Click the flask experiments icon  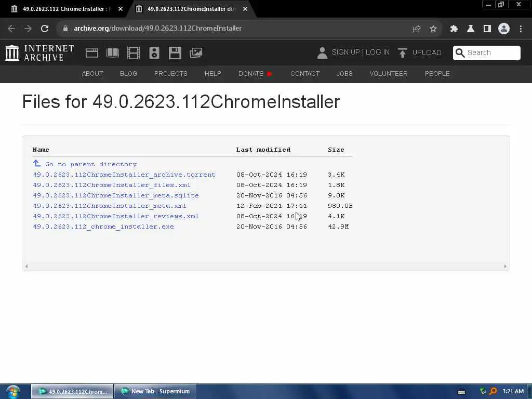click(470, 29)
